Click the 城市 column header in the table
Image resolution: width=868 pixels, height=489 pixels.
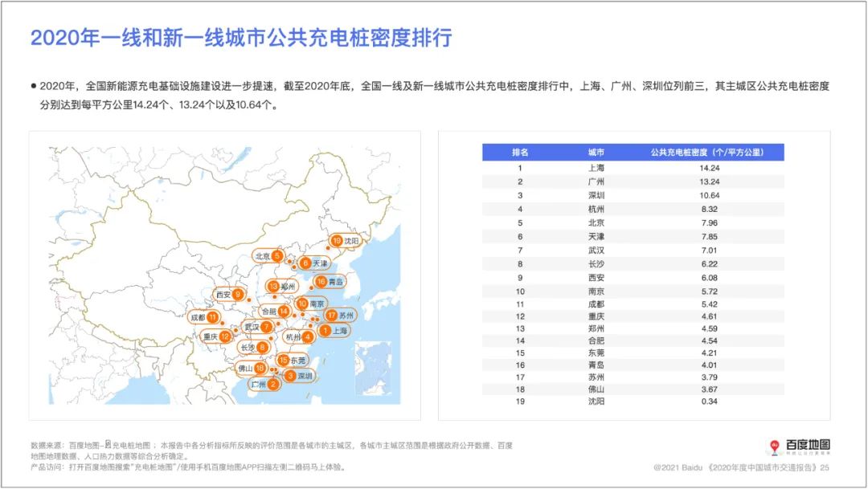pyautogui.click(x=596, y=152)
